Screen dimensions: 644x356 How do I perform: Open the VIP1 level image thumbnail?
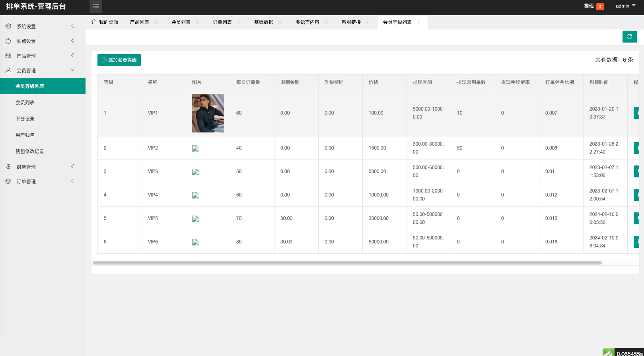[x=208, y=113]
